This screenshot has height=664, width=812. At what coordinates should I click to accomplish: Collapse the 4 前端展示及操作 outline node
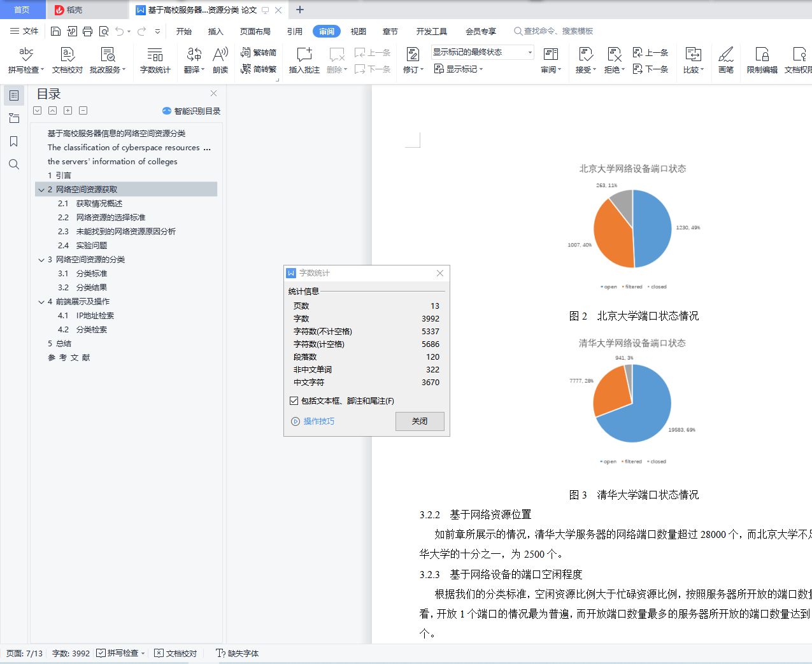(x=41, y=302)
